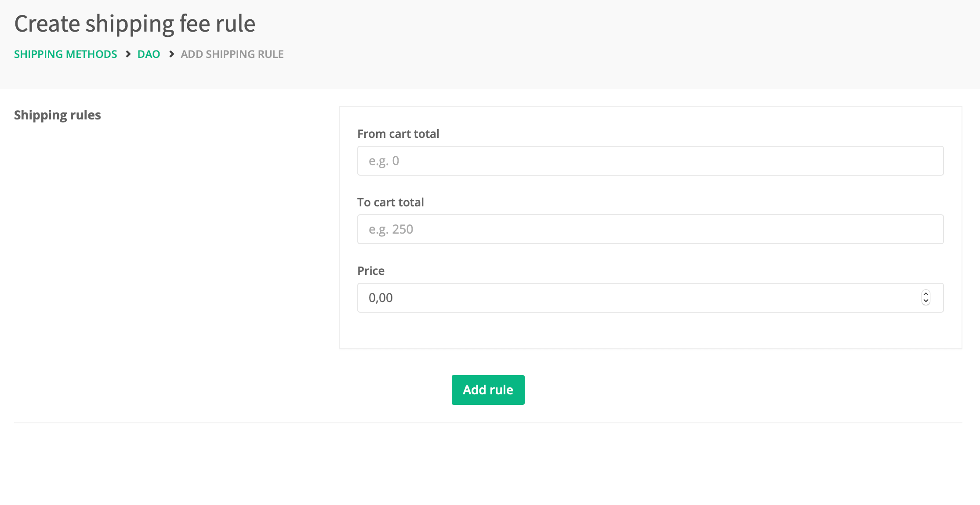The width and height of the screenshot is (980, 505).
Task: Click the Shipping rules section heading
Action: click(x=58, y=115)
